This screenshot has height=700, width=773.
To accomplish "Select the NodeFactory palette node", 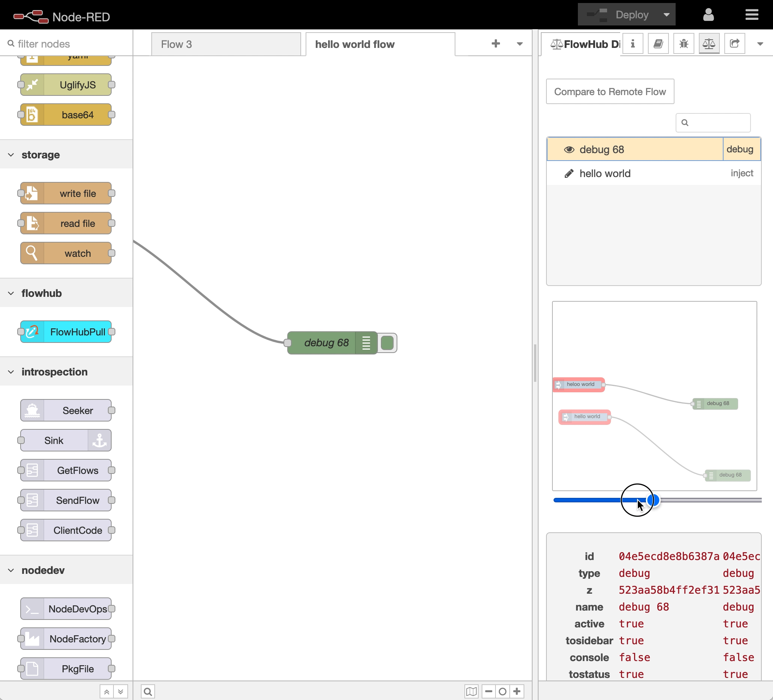I will click(x=66, y=638).
